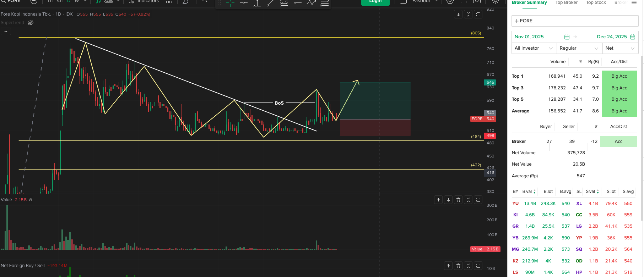Select buyer broker KI in the table
The image size is (644, 277).
tap(515, 215)
